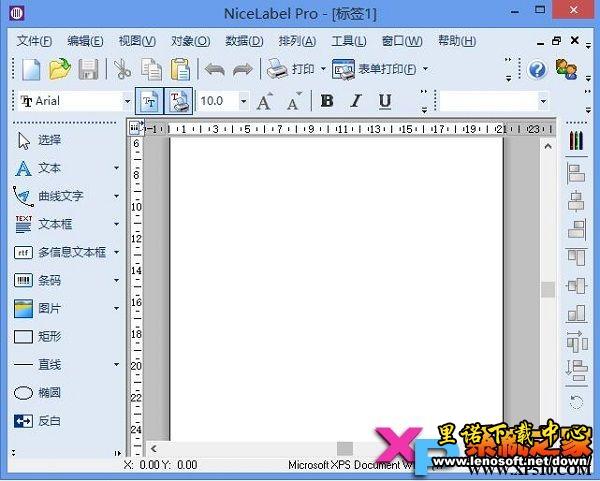The height and width of the screenshot is (481, 600).
Task: Toggle TrueType fonts button
Action: (x=149, y=101)
